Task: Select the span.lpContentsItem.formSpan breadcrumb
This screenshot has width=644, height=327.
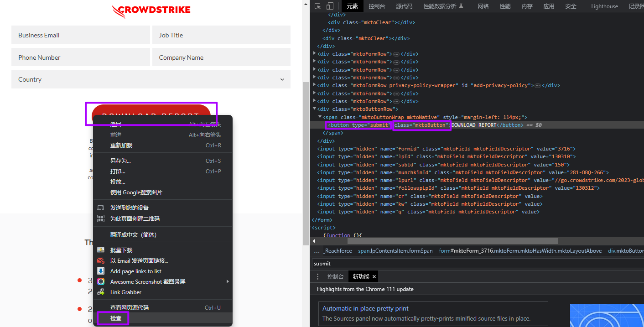Action: [395, 251]
